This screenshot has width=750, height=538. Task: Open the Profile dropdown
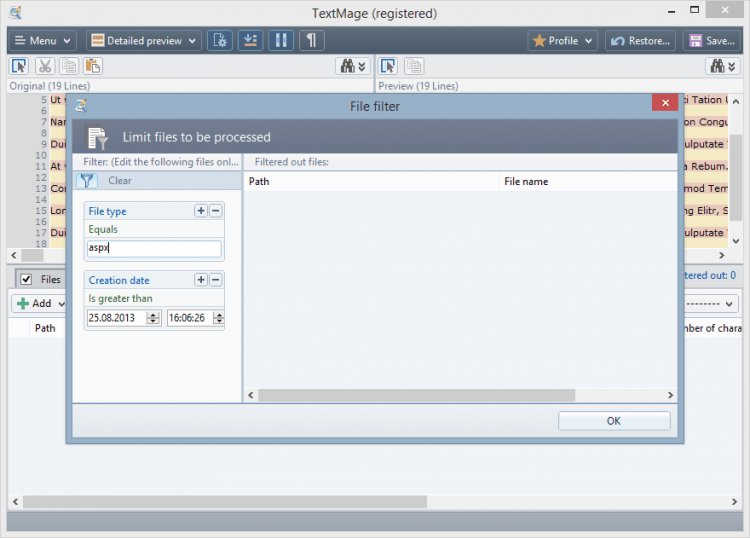(x=562, y=41)
